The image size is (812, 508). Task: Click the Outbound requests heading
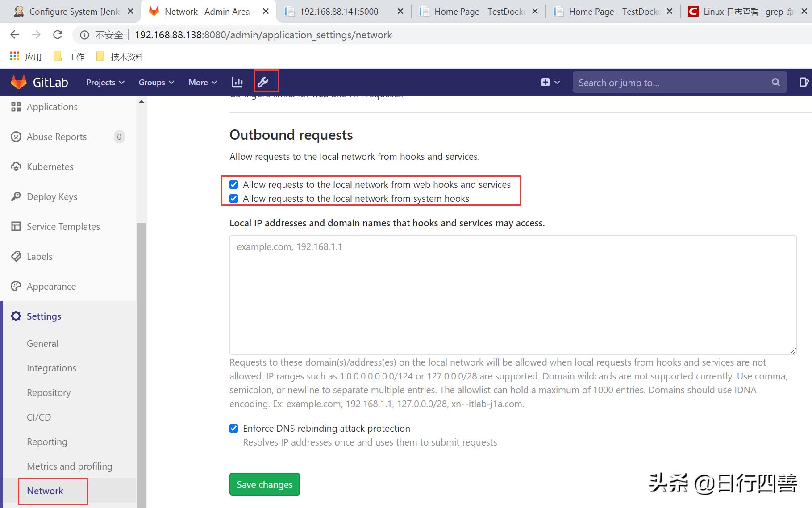pos(291,135)
